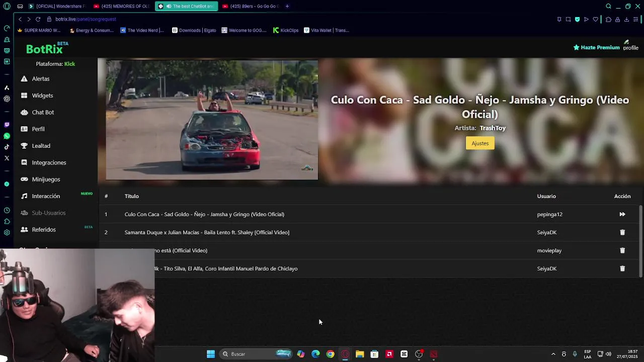
Task: Click the Hazte Premium link
Action: [596, 47]
